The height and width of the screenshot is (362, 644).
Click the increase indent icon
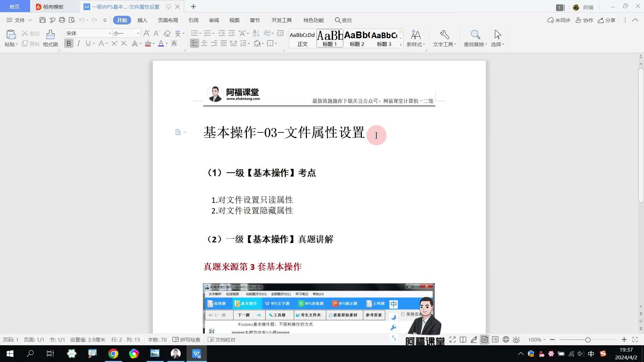click(x=231, y=33)
